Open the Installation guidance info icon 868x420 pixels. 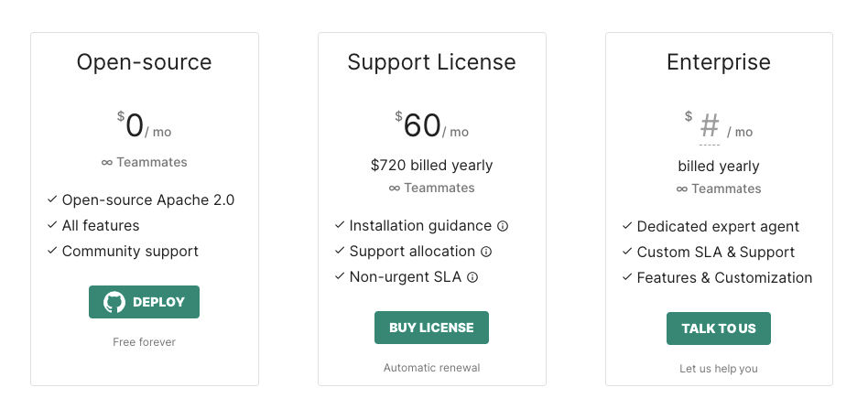(503, 226)
